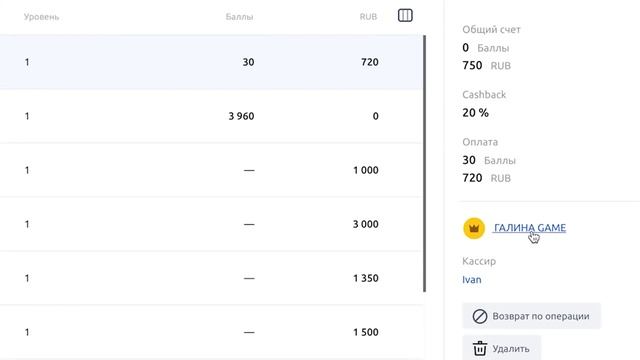Click the Удалить button
The height and width of the screenshot is (360, 640).
(501, 349)
